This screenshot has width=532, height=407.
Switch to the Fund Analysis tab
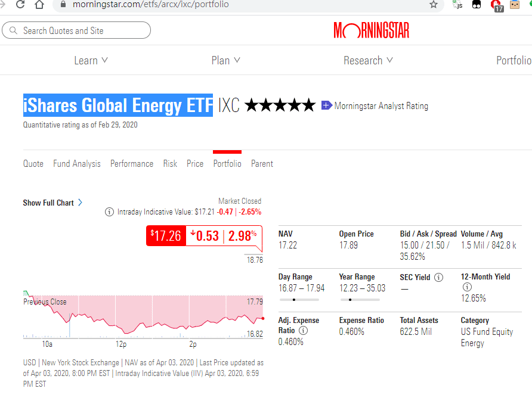[x=77, y=164]
